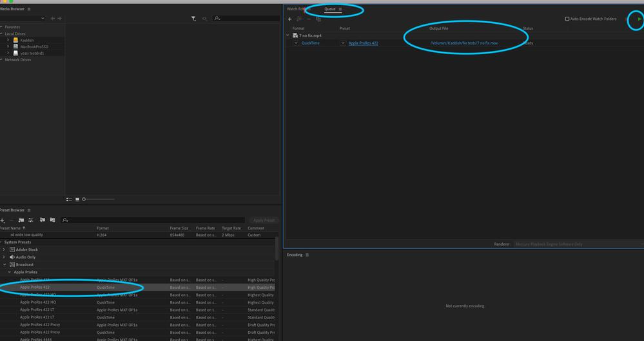Remove the selected Queue item with the minus icon
This screenshot has width=644, height=341.
309,19
